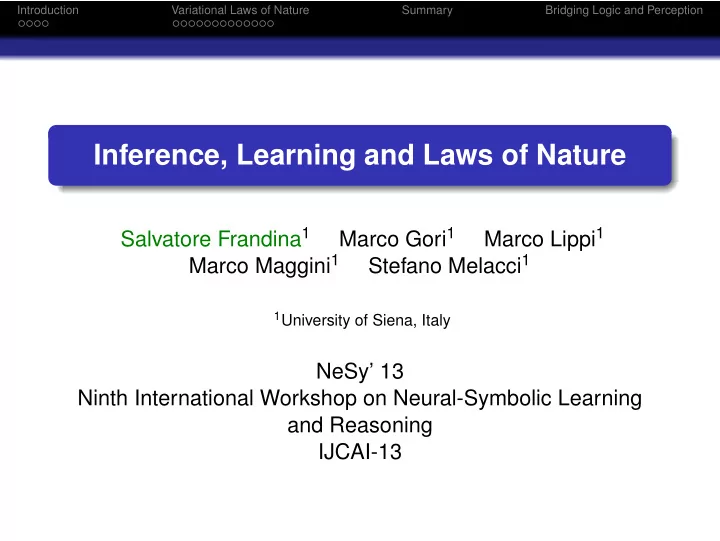
Task: Click the Ninth International Workshop line
Action: pos(360,398)
